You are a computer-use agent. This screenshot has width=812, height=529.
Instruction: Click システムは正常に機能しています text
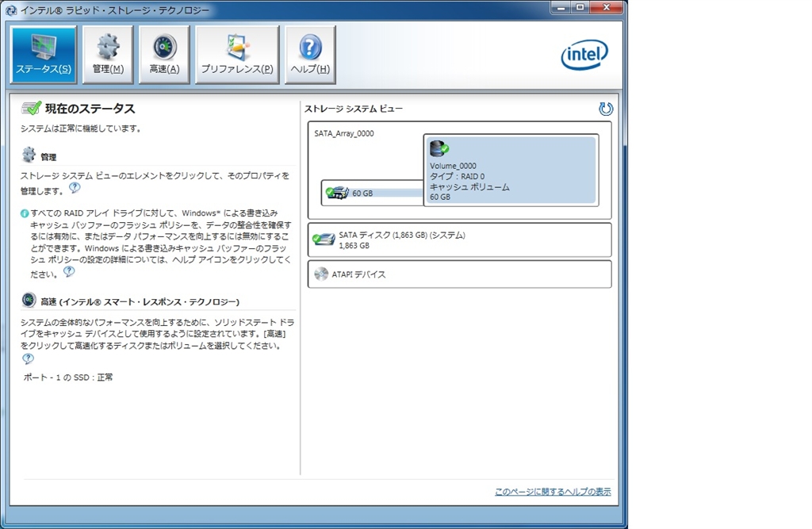81,128
